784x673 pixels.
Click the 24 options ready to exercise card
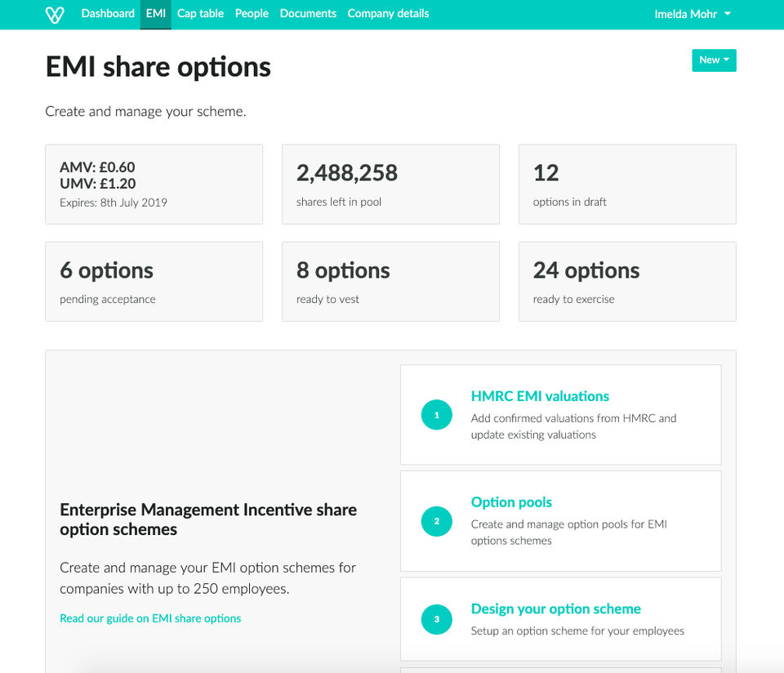pyautogui.click(x=627, y=282)
